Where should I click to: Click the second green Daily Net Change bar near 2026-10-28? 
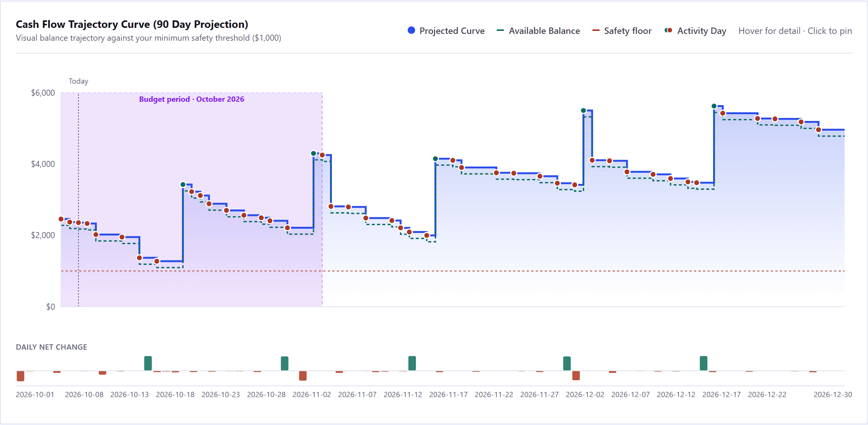point(284,364)
